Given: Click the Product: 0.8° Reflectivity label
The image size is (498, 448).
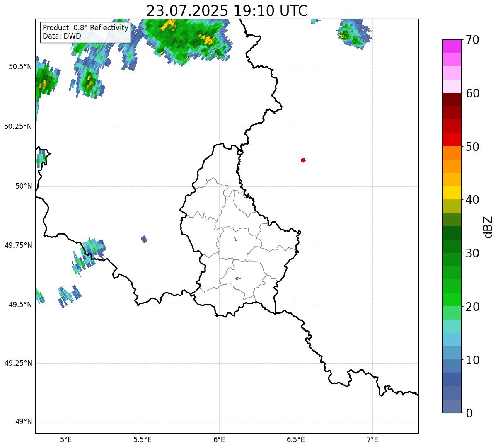Looking at the screenshot, I should coord(86,28).
